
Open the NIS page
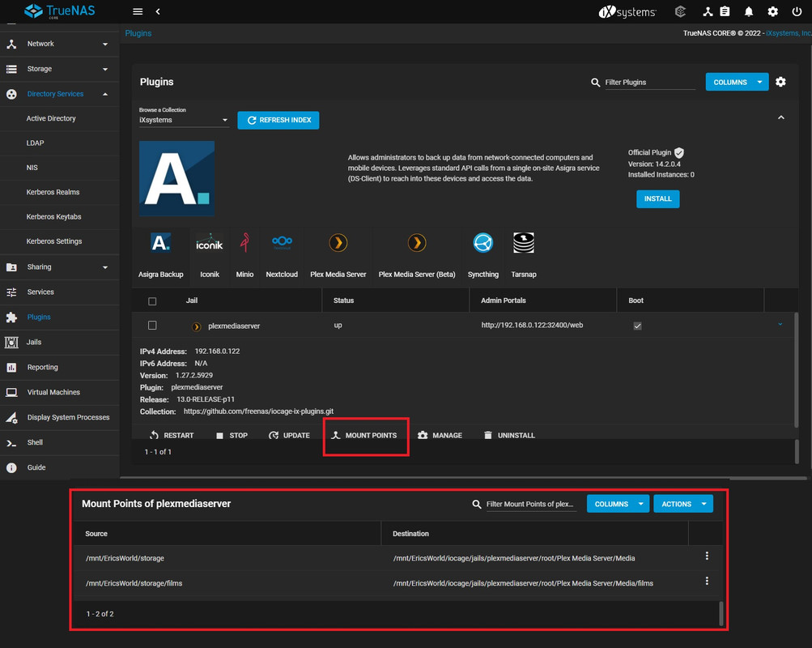[32, 168]
